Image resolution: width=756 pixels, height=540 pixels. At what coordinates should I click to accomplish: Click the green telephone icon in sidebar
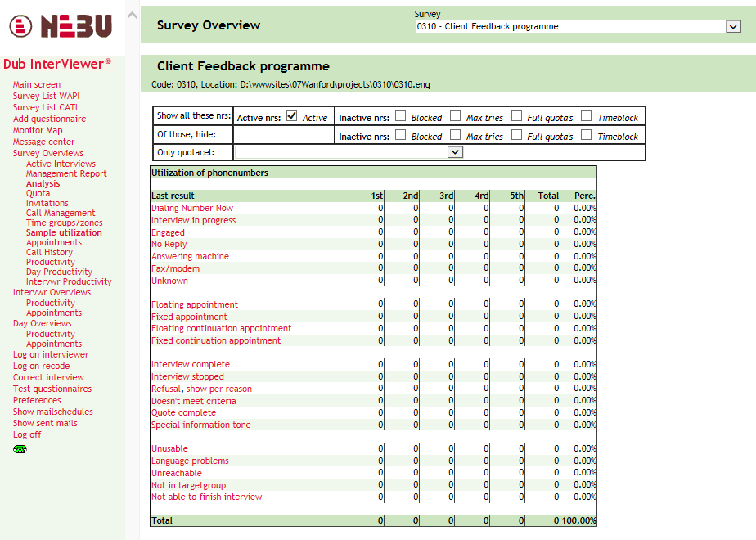pos(20,449)
